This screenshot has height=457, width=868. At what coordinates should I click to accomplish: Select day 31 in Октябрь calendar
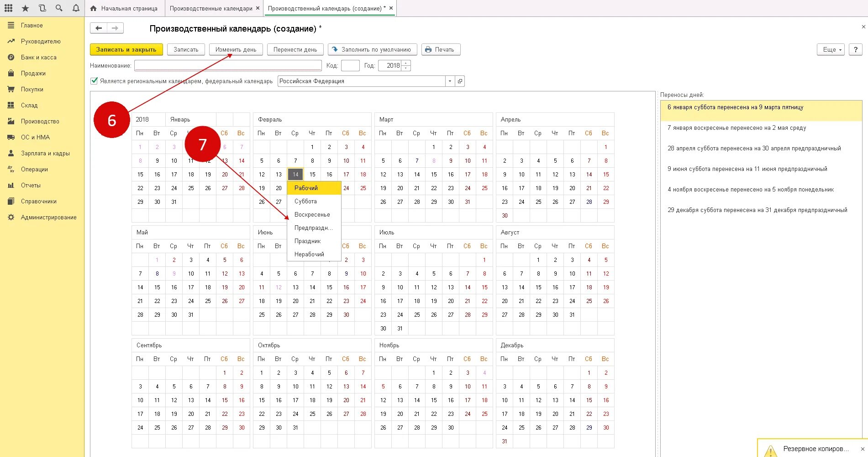coord(295,428)
